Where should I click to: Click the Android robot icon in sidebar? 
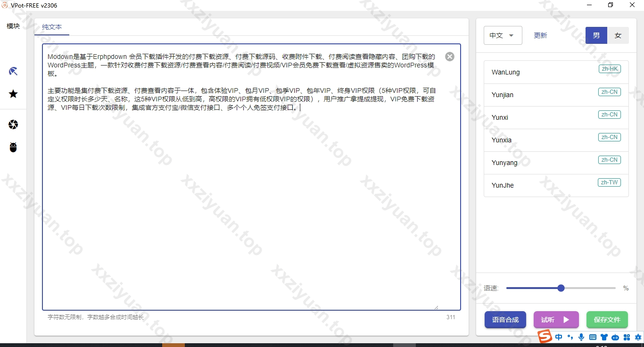coord(13,147)
